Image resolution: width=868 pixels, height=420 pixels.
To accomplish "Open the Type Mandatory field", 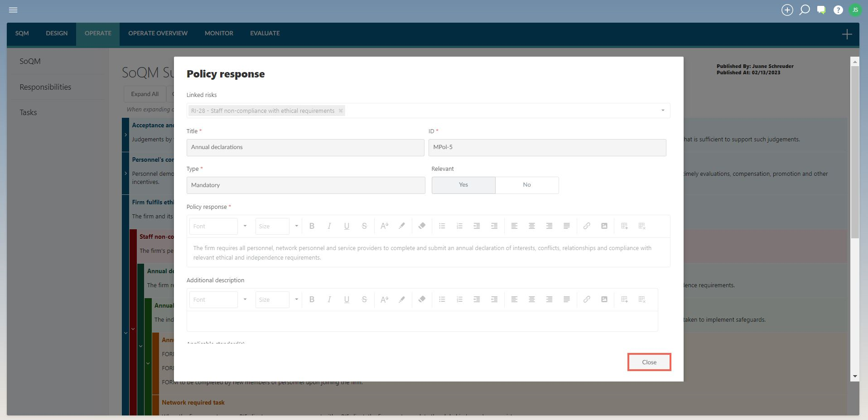I will click(x=306, y=185).
